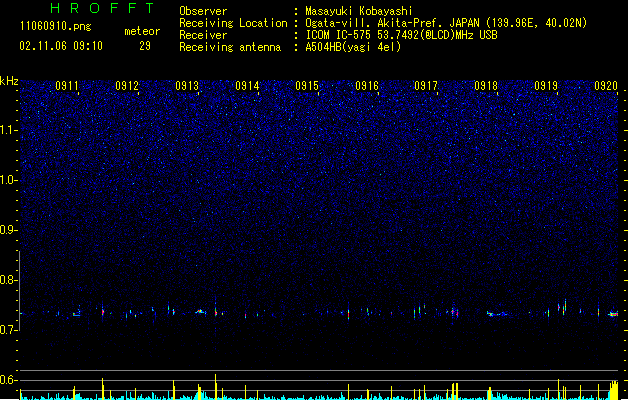The height and width of the screenshot is (400, 629).
Task: Click the 0.7 frequency axis label
Action: click(x=9, y=330)
